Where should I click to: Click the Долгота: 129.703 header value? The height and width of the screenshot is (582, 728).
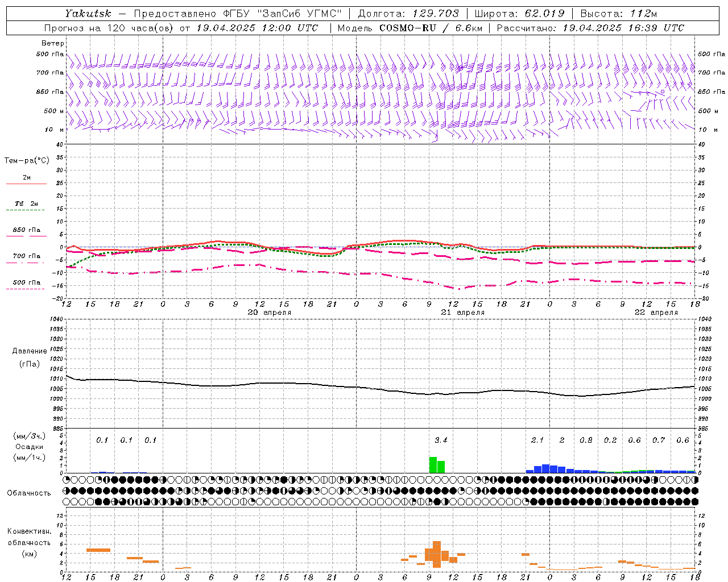point(408,14)
